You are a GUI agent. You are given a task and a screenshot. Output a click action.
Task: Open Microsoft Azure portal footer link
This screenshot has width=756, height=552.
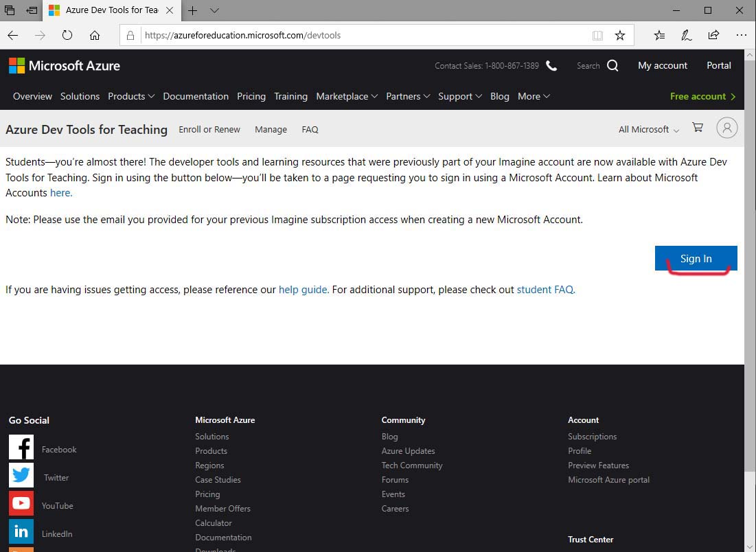click(608, 480)
